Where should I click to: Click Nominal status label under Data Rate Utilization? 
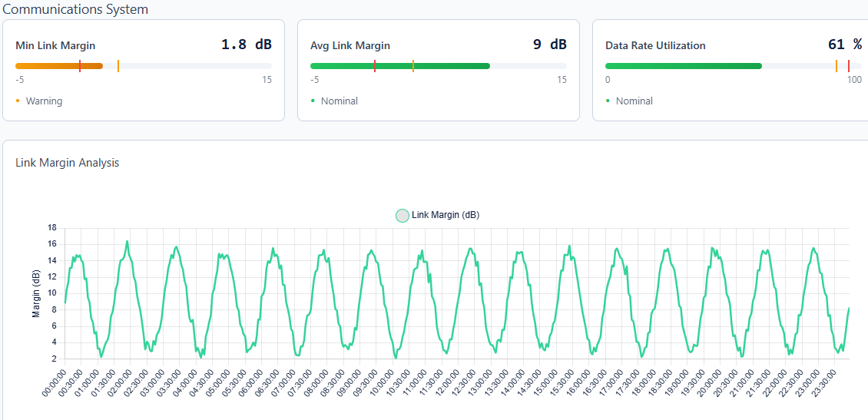click(x=634, y=101)
